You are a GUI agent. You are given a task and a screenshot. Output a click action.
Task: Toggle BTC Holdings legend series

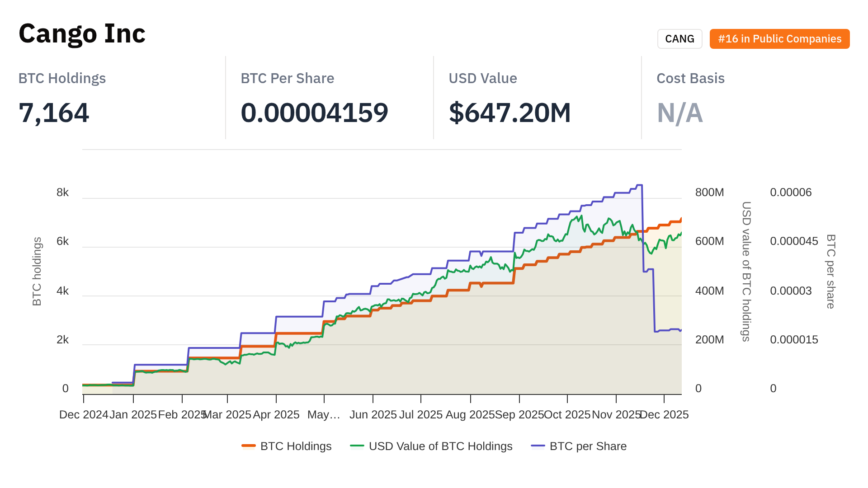[x=296, y=446]
